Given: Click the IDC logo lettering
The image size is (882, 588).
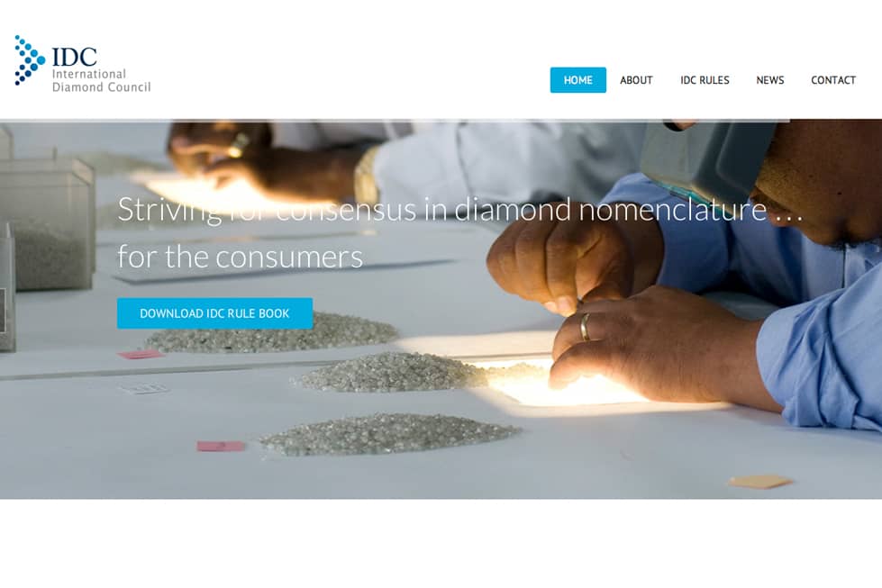Looking at the screenshot, I should (x=74, y=57).
